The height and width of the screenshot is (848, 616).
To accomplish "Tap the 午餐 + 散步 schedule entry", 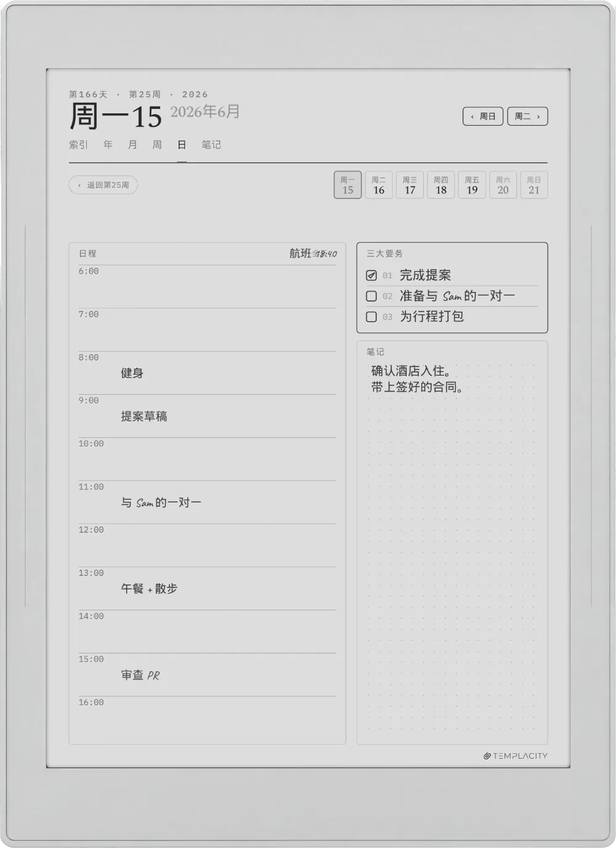I will [x=149, y=589].
